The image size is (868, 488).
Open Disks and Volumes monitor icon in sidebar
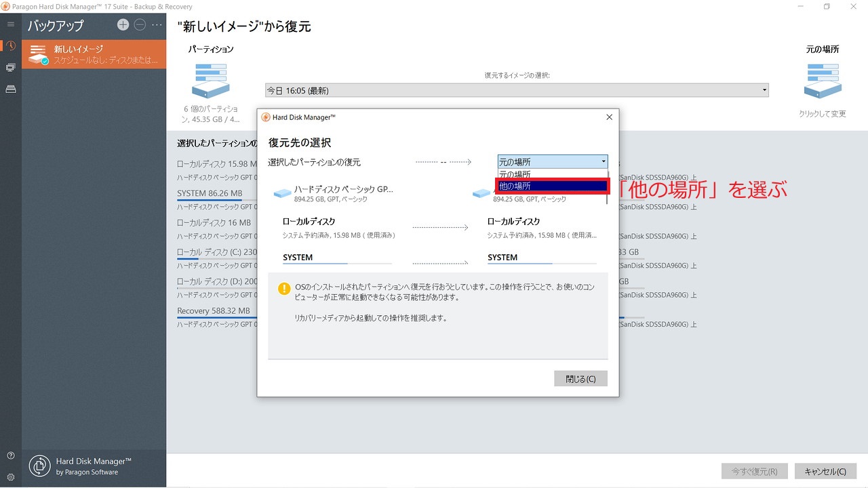[10, 68]
